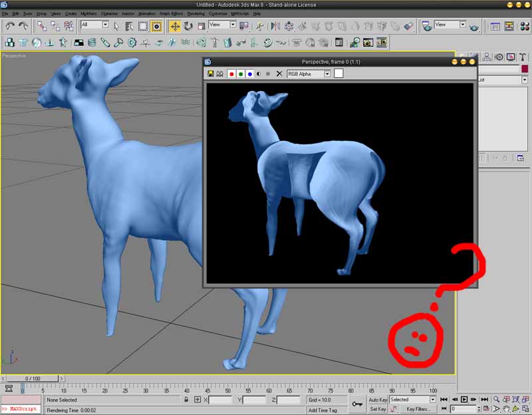
Task: Toggle Alpha channel display in render window
Action: coord(259,74)
